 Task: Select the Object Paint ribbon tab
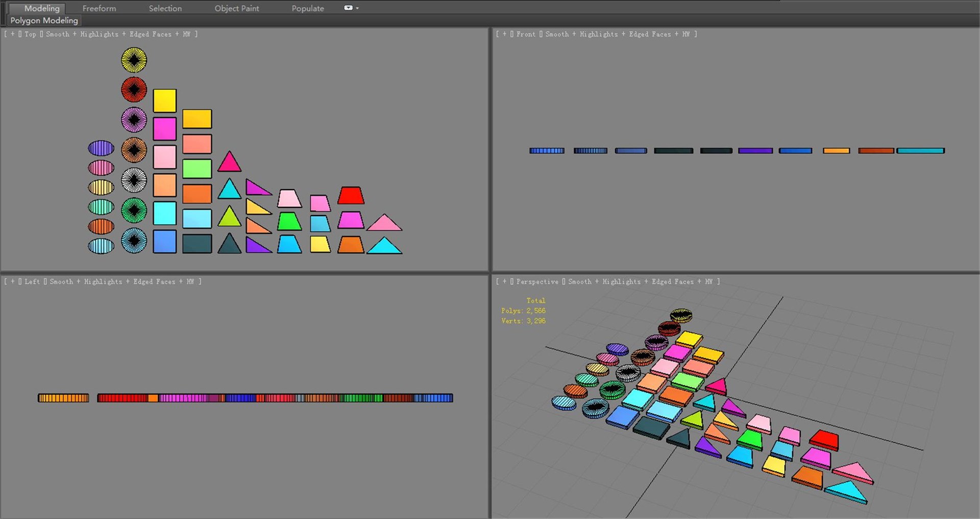click(x=236, y=8)
